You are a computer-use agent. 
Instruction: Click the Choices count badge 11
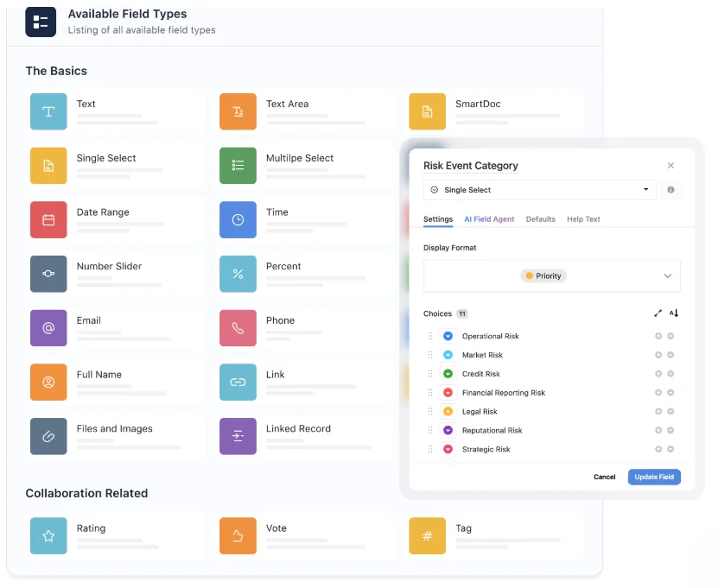tap(462, 313)
